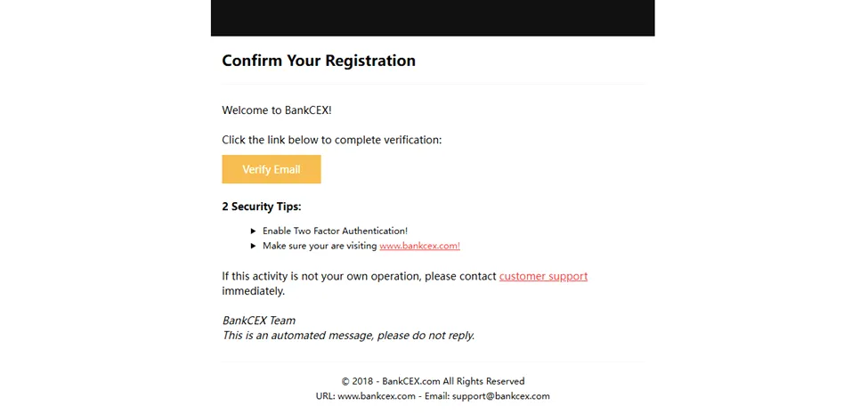Click the Welcome to BankCEX! greeting text

[277, 110]
